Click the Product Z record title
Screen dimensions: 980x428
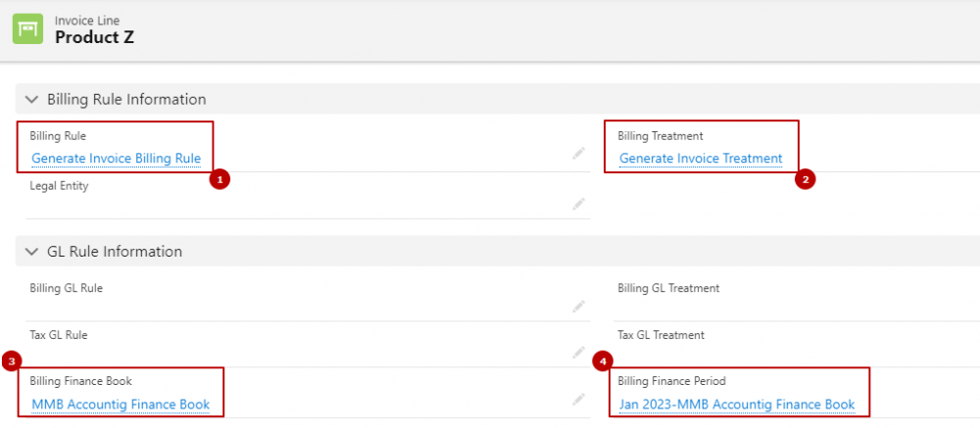(x=94, y=37)
